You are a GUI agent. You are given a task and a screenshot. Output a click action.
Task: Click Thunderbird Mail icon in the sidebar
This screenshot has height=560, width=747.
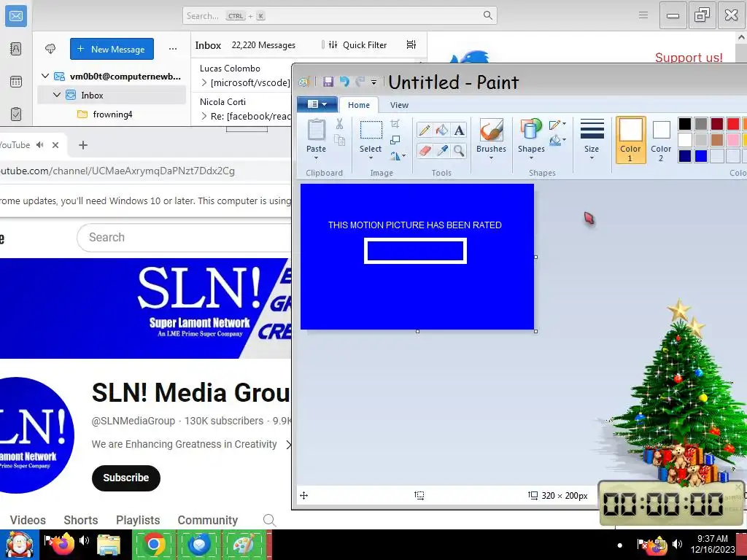coord(16,16)
